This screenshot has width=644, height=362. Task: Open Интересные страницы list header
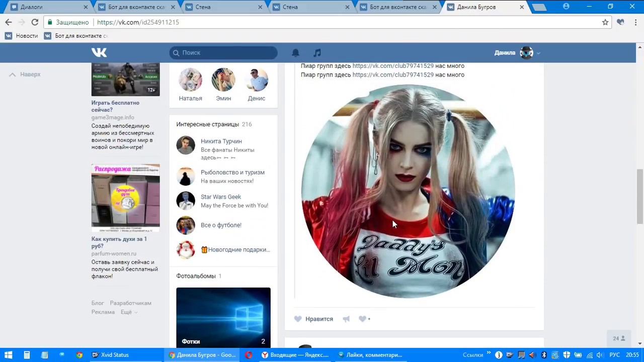click(x=214, y=124)
